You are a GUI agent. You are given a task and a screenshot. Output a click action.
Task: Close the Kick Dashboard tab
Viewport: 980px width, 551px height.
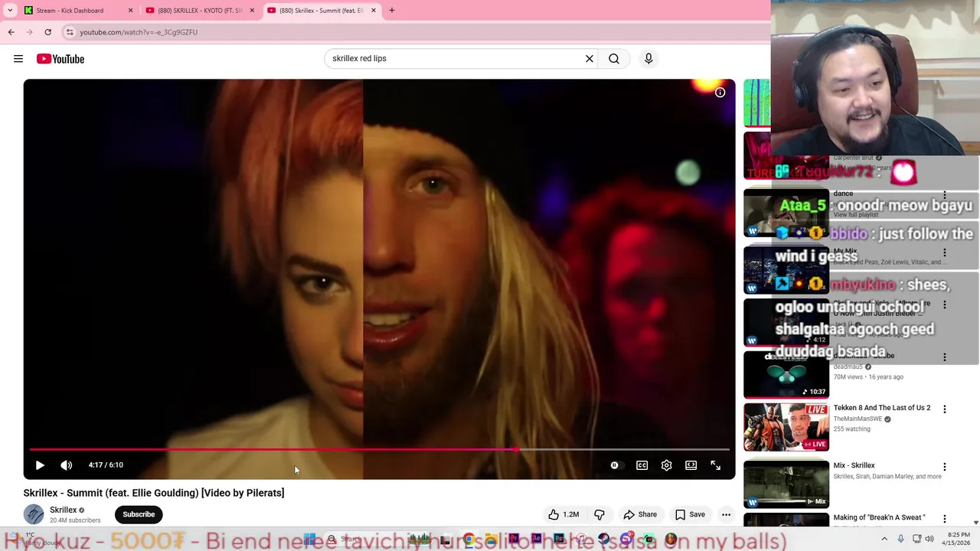click(130, 11)
